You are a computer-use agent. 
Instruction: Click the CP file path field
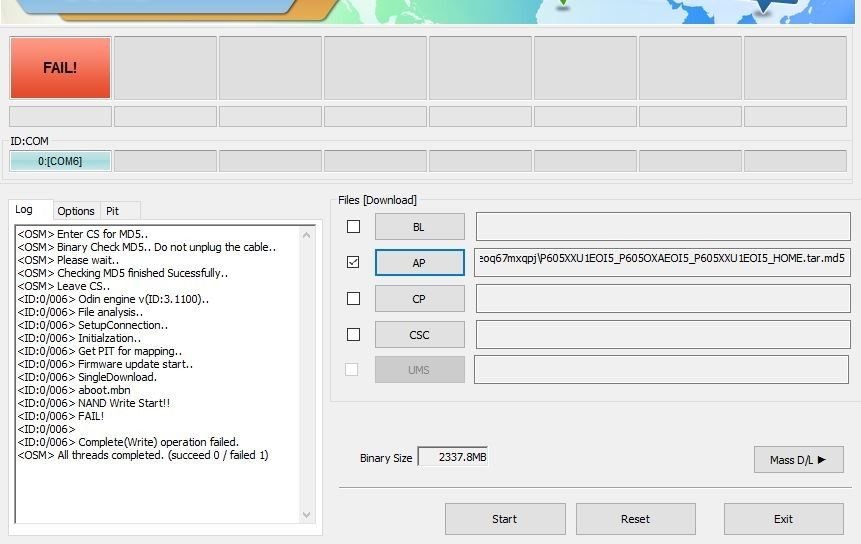663,299
